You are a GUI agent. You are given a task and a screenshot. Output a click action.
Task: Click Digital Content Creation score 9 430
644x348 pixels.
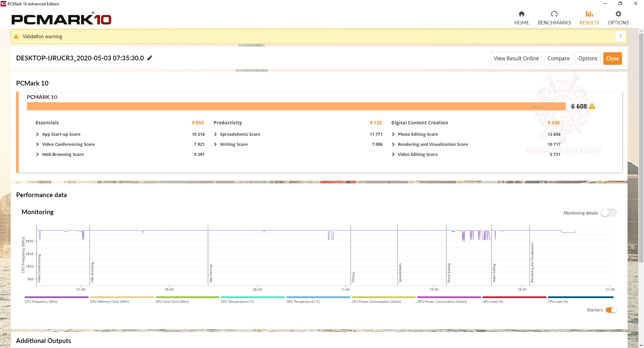point(553,123)
